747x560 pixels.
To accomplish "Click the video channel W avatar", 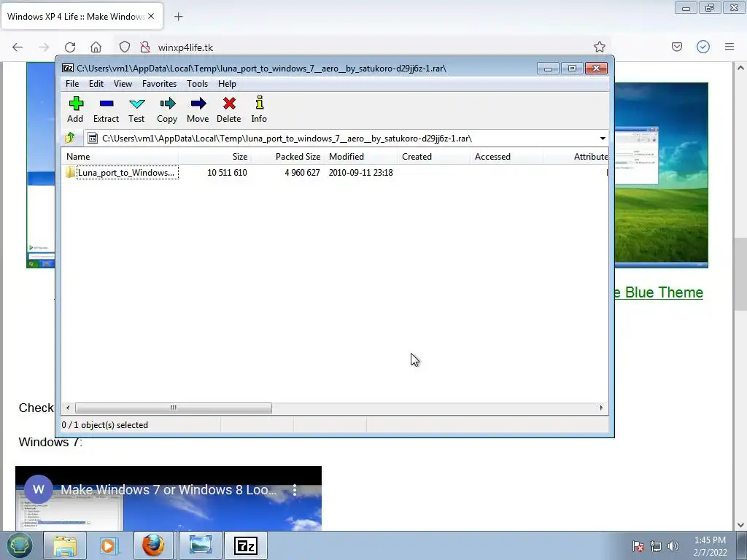I will pos(39,489).
